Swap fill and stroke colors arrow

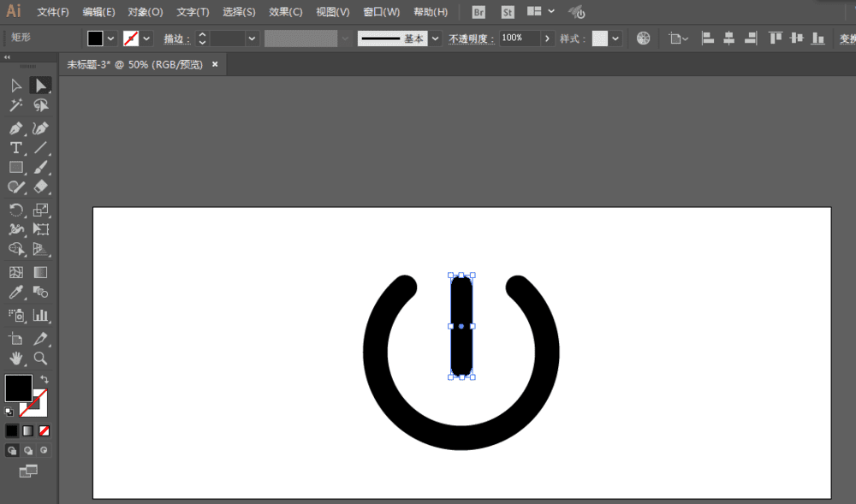coord(45,379)
